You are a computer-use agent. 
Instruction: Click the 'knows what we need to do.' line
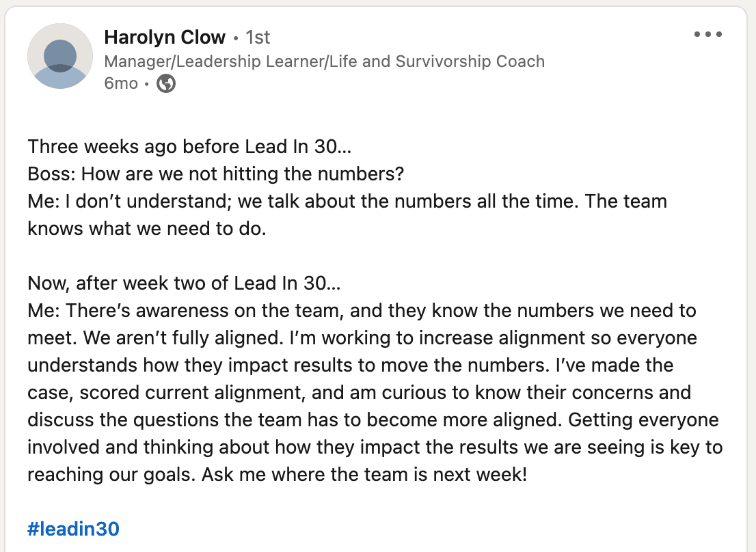[x=147, y=228]
